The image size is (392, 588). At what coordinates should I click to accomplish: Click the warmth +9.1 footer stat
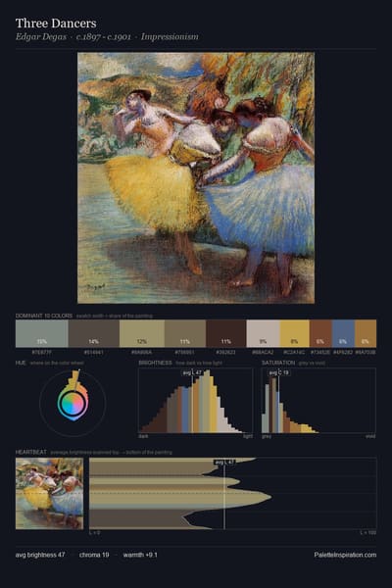click(x=140, y=555)
